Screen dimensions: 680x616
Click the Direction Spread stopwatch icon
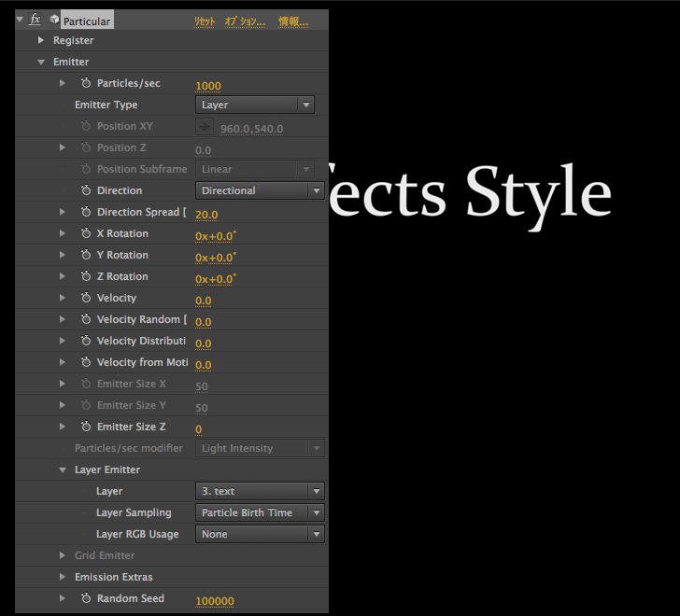86,213
